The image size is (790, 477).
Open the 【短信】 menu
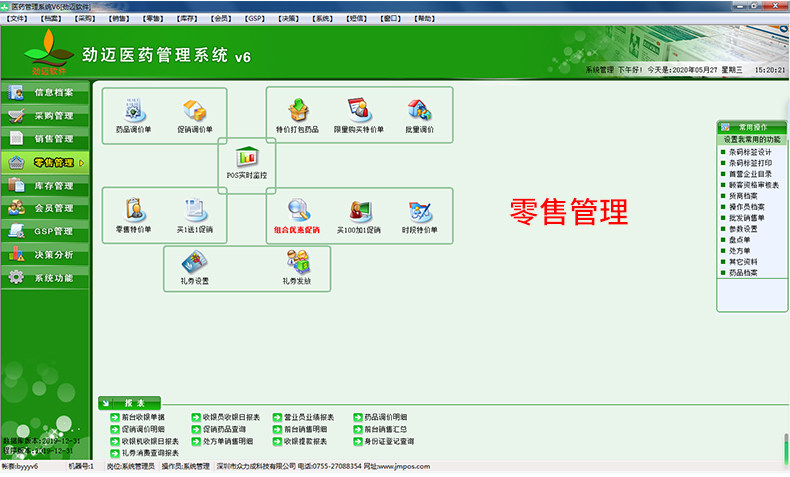[x=357, y=19]
